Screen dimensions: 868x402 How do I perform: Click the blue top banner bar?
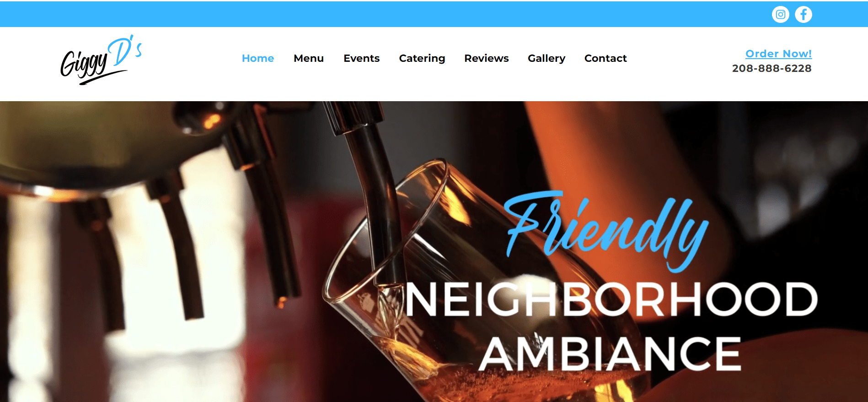coord(434,14)
